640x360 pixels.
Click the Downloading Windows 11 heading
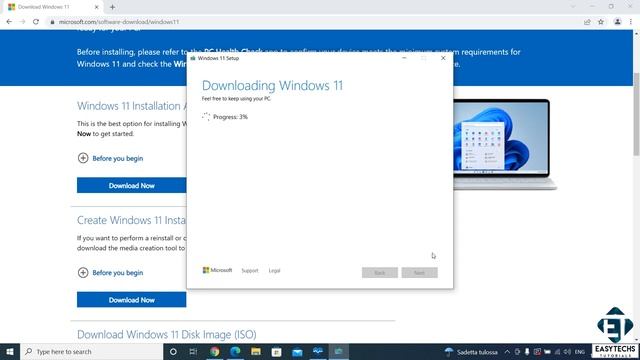point(272,85)
